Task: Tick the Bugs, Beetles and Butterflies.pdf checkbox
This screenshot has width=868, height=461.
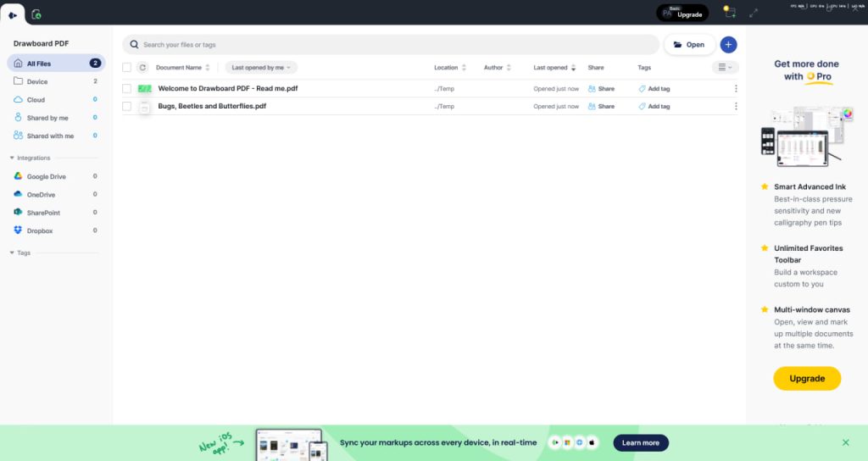Action: [x=126, y=106]
